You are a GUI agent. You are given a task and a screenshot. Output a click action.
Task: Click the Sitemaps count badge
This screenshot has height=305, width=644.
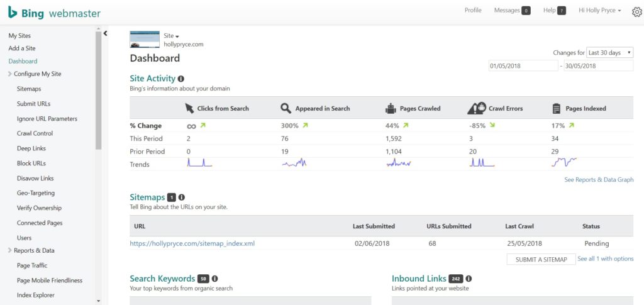[x=172, y=197]
